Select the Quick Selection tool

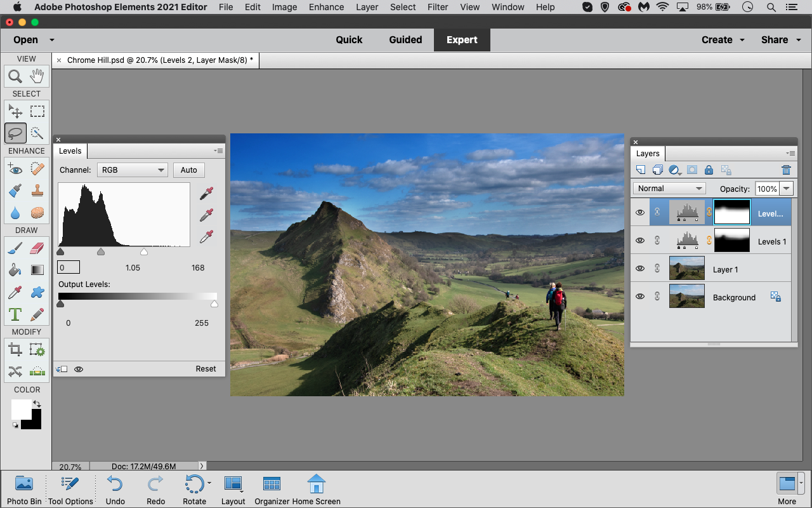click(x=37, y=133)
